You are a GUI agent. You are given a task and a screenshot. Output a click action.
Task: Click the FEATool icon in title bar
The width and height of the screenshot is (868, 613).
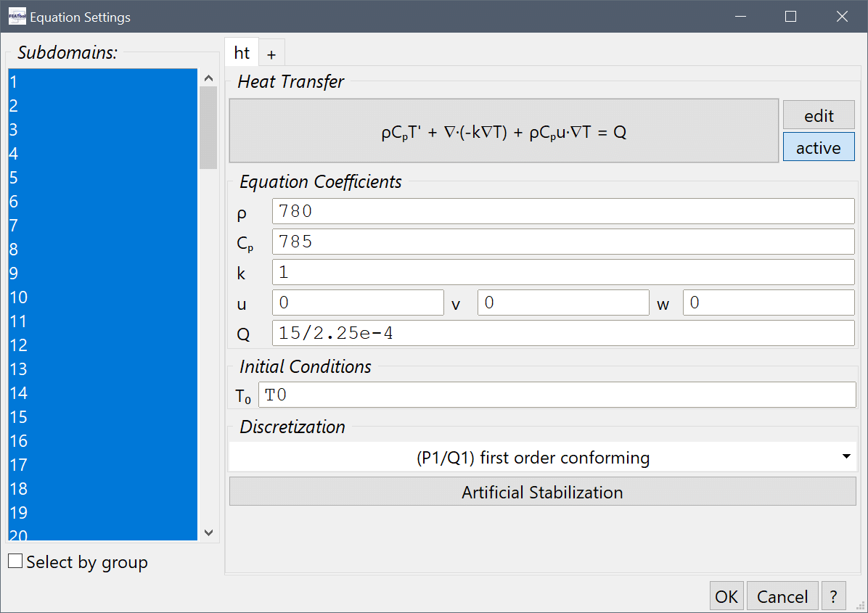pos(17,17)
